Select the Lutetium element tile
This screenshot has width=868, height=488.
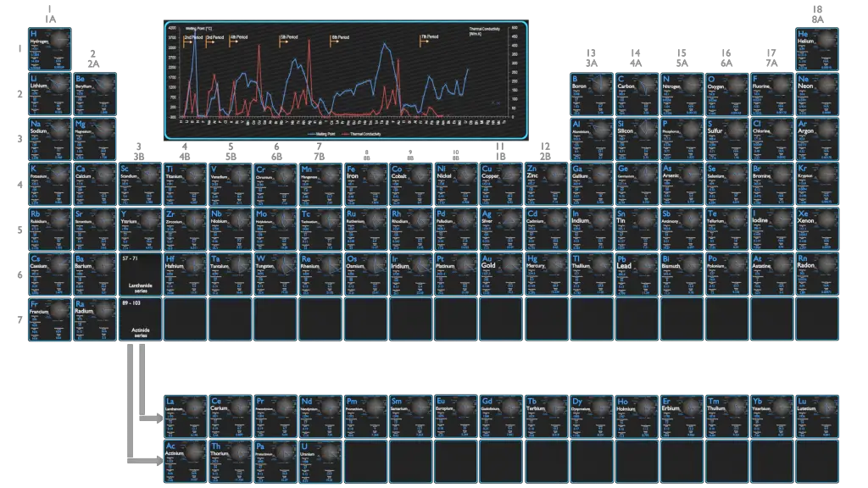point(817,416)
